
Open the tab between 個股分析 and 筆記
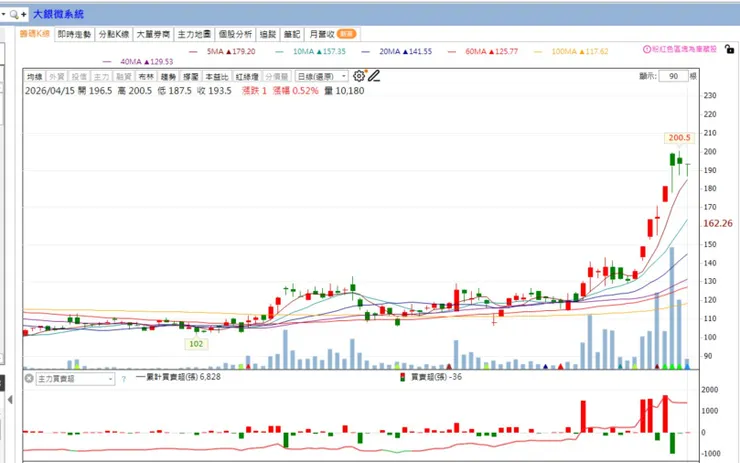click(x=268, y=34)
